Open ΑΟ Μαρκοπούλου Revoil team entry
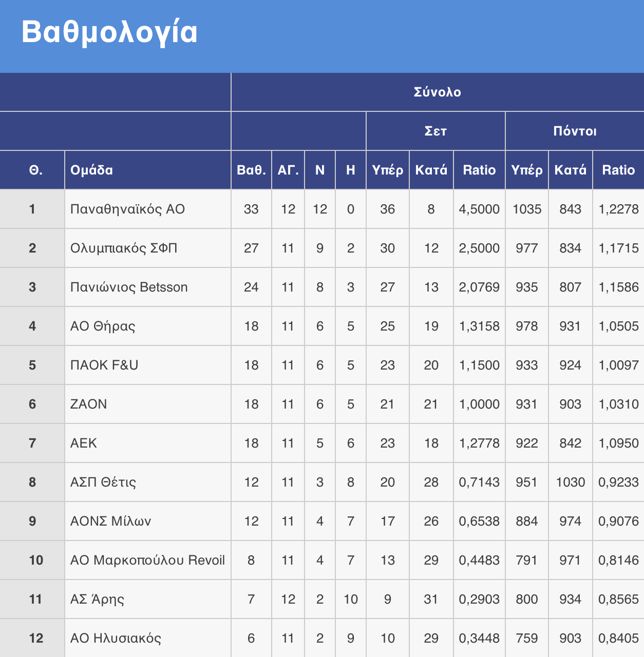Viewport: 644px width, 657px height. 147,561
